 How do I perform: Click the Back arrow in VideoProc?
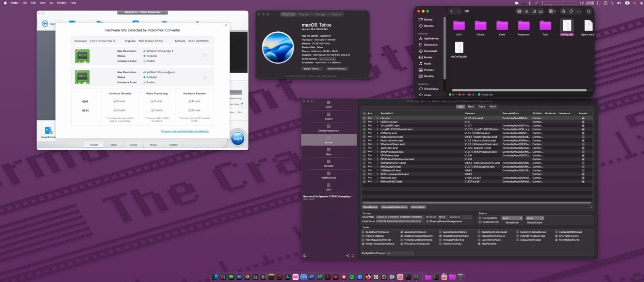pos(45,24)
